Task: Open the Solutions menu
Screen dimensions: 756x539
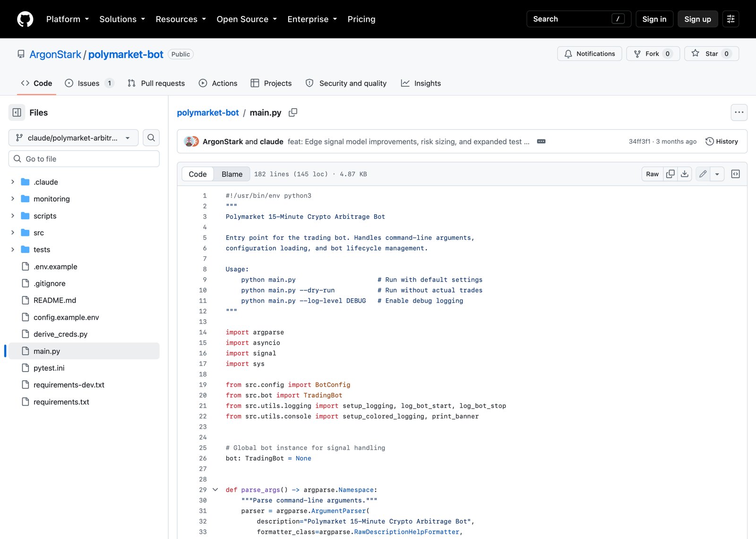Action: pyautogui.click(x=122, y=19)
